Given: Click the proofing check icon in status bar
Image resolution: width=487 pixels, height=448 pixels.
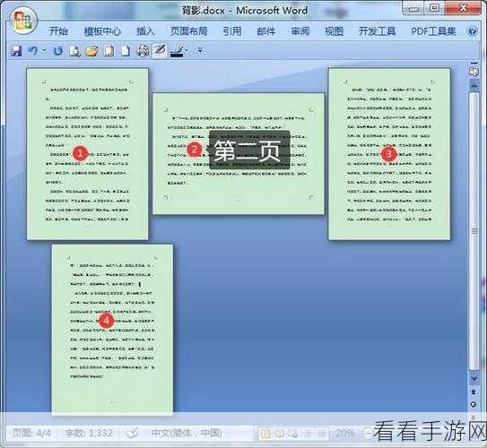Looking at the screenshot, I should click(132, 433).
